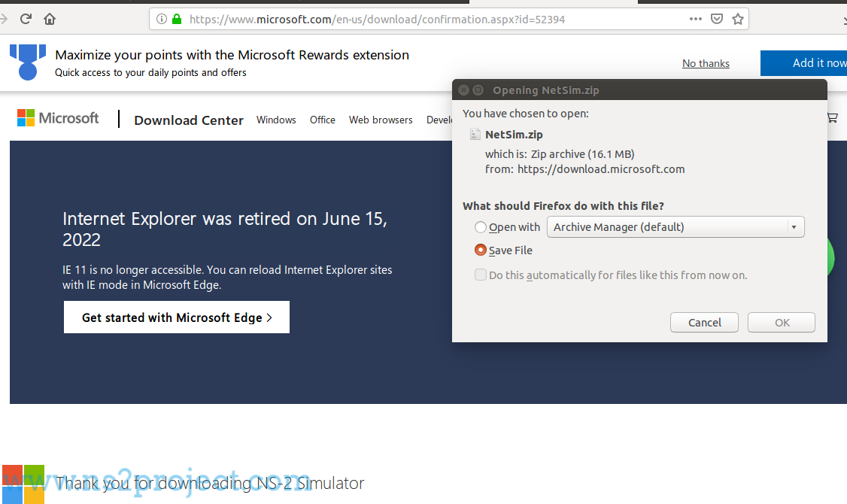Select the Save File radio button
The height and width of the screenshot is (504, 847).
480,250
